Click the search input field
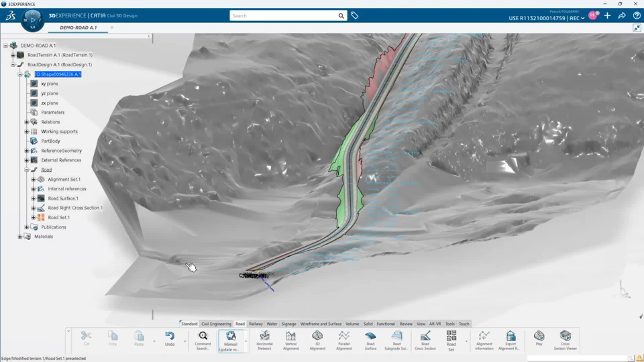The image size is (644, 362). point(283,16)
